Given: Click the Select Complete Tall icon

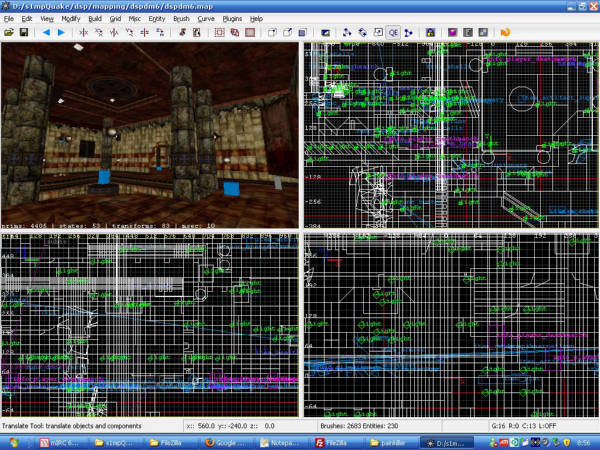Looking at the screenshot, I should 182,33.
